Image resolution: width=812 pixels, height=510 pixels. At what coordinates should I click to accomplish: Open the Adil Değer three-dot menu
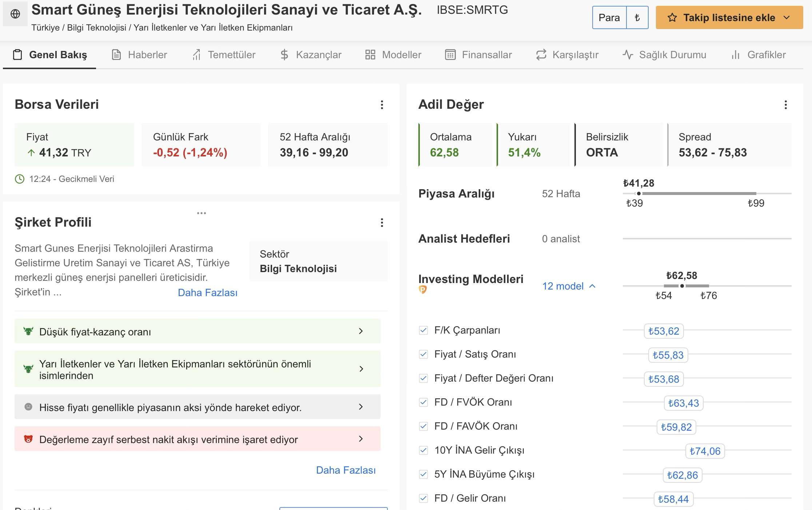pos(785,105)
